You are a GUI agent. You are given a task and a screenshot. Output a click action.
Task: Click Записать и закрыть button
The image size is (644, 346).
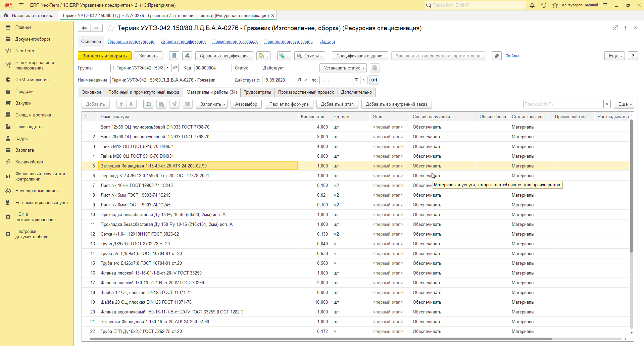pyautogui.click(x=105, y=56)
